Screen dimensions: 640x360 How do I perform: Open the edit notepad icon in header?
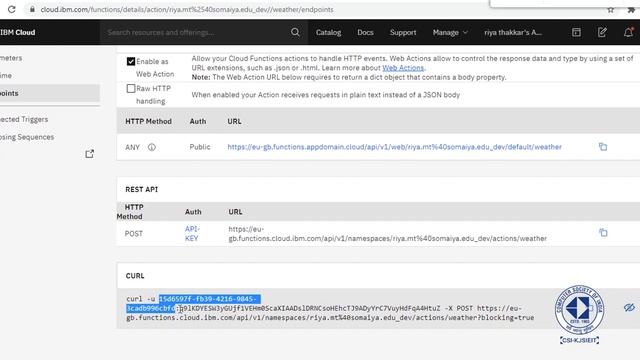click(x=602, y=32)
